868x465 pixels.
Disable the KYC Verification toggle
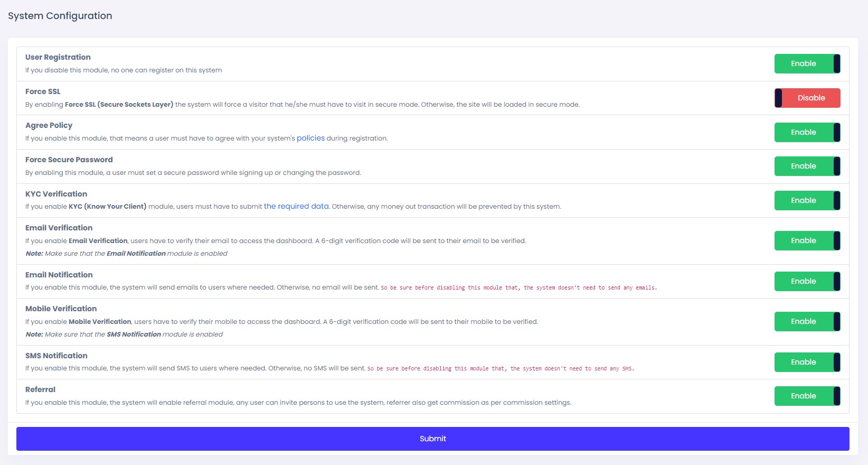tap(807, 201)
